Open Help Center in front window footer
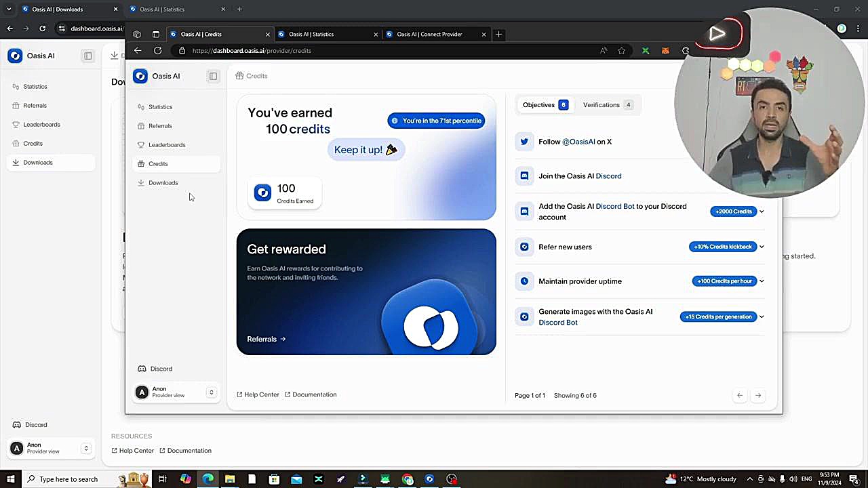The width and height of the screenshot is (868, 488). coord(258,394)
